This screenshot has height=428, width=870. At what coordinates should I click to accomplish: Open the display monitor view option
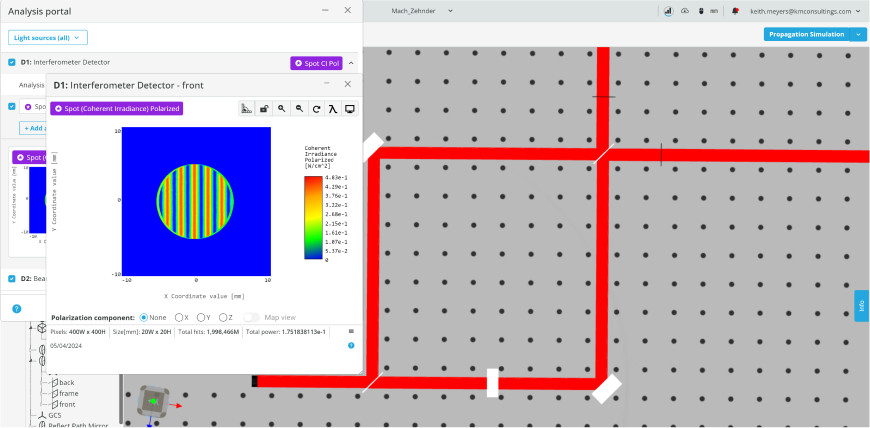350,109
